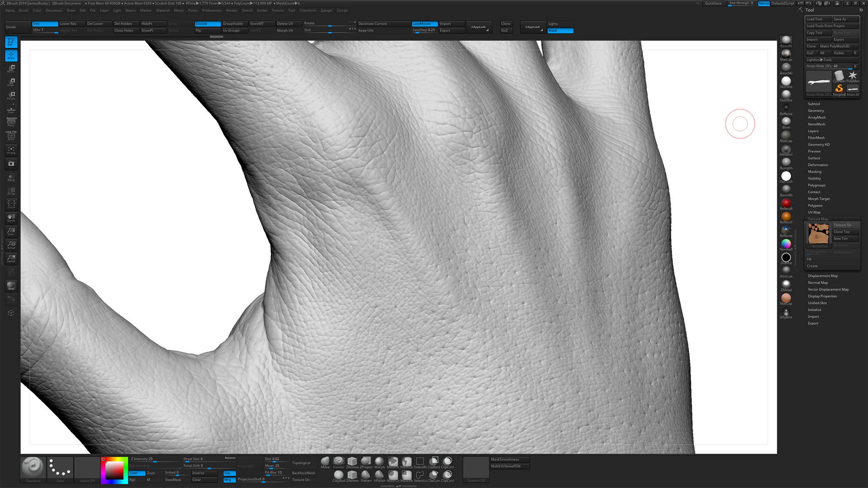
Task: Pick the ClayBuildup brush from brush tray
Action: pos(339,475)
